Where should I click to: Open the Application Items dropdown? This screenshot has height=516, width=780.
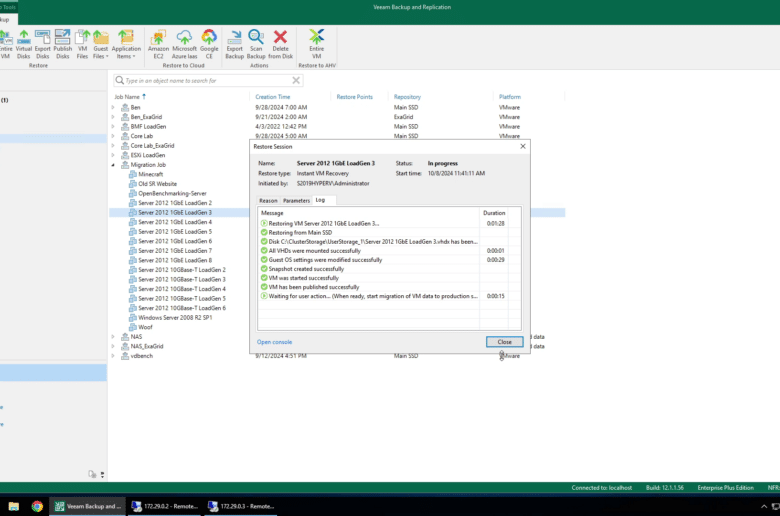click(x=126, y=44)
